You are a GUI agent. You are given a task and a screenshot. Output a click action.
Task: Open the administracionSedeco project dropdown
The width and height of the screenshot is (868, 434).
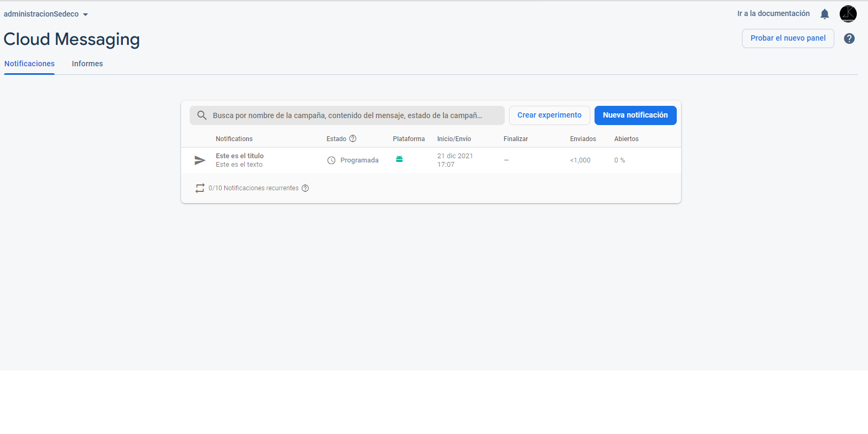coord(46,14)
